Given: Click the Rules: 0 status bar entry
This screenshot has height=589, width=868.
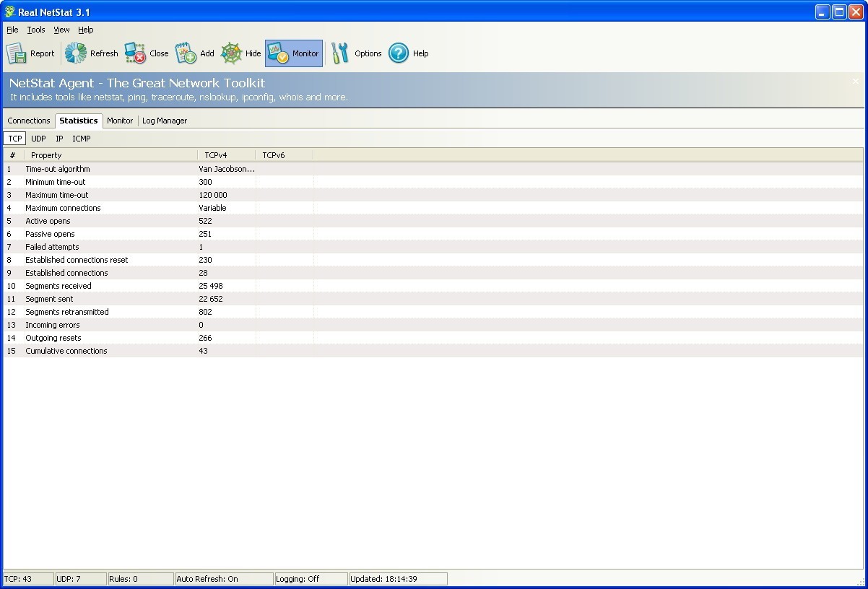Looking at the screenshot, I should pos(141,579).
